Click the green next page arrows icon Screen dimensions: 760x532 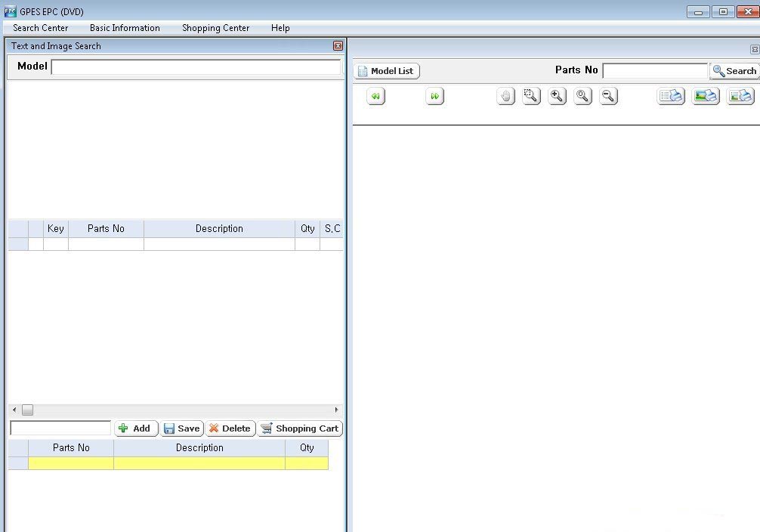coord(434,97)
